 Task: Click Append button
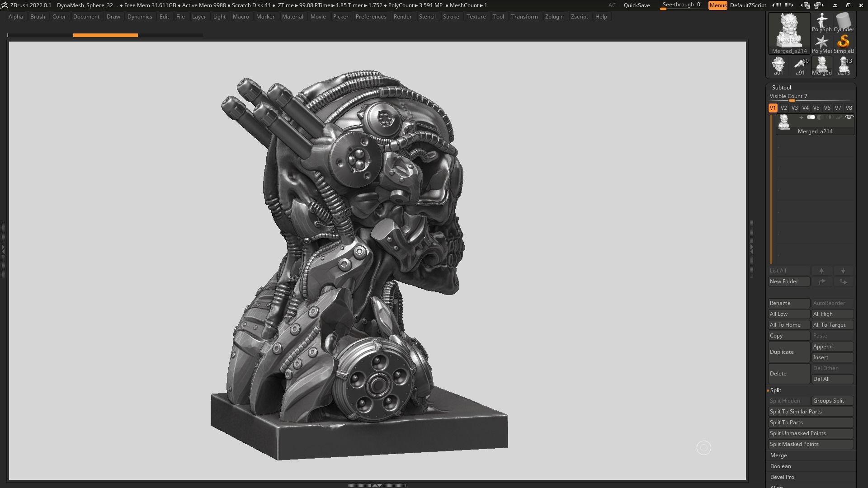coord(832,347)
